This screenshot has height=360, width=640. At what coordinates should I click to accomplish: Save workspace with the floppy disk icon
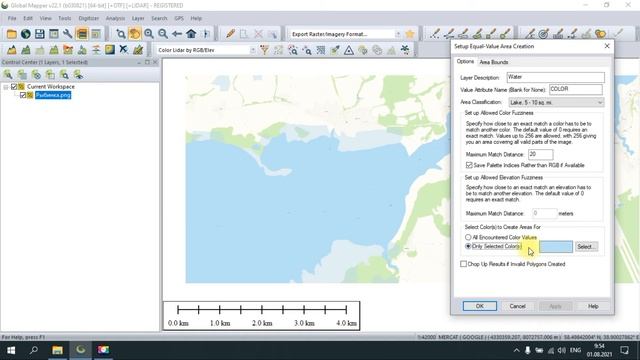point(40,34)
